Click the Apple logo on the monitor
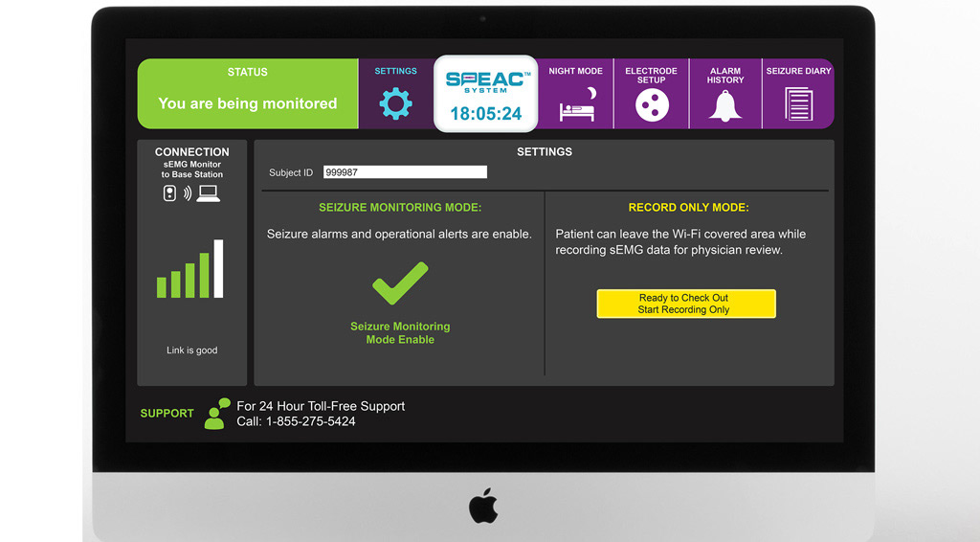Image resolution: width=980 pixels, height=542 pixels. click(483, 505)
